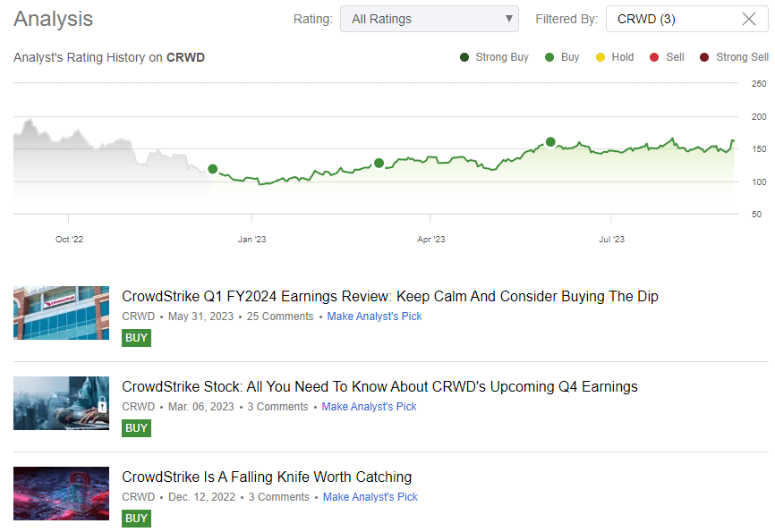Open the Filtered By ticker selector
775x532 pixels.
[x=680, y=18]
